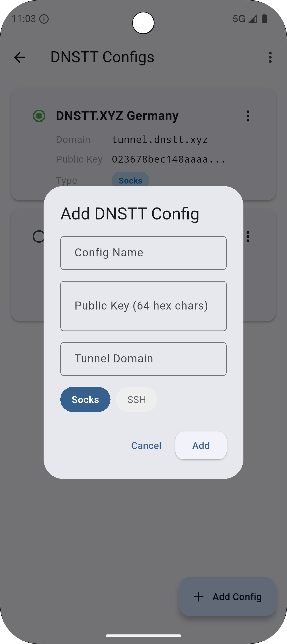
Task: Focus the Tunnel Domain field
Action: [x=143, y=359]
